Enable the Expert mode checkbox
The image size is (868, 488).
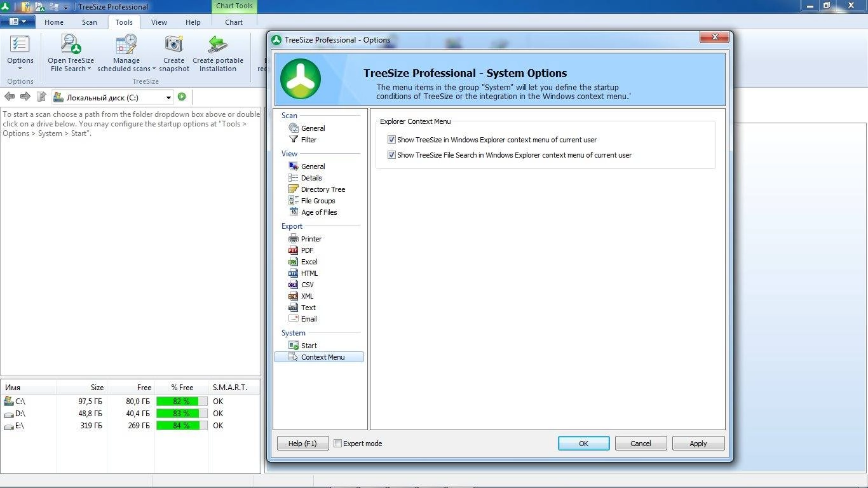(x=338, y=444)
